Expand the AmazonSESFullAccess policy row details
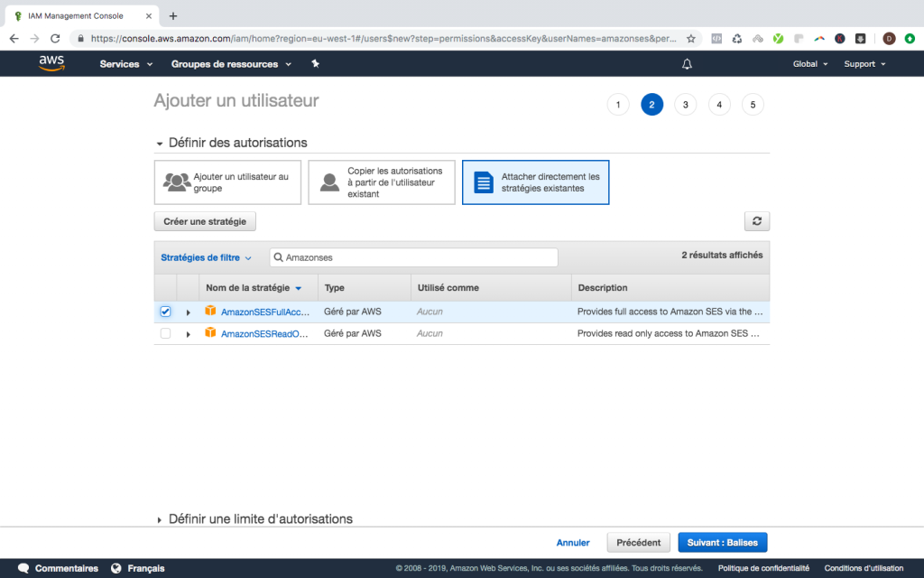The height and width of the screenshot is (578, 924). point(189,312)
